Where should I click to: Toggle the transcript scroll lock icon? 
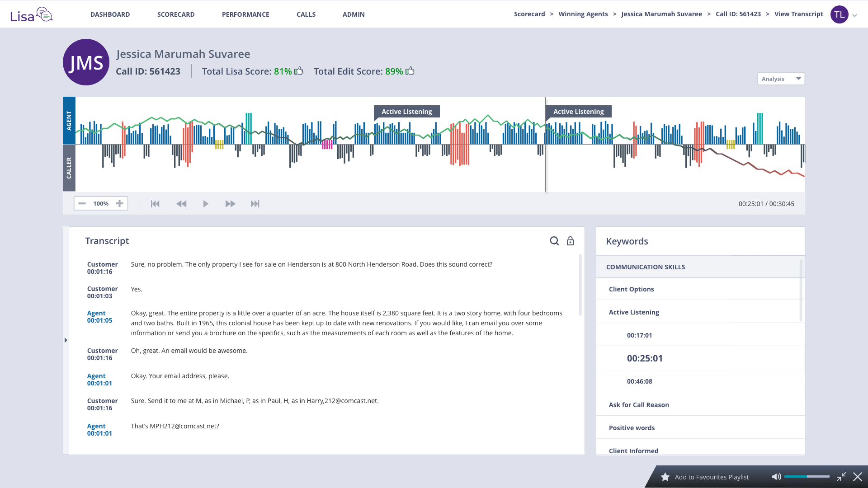click(x=570, y=241)
